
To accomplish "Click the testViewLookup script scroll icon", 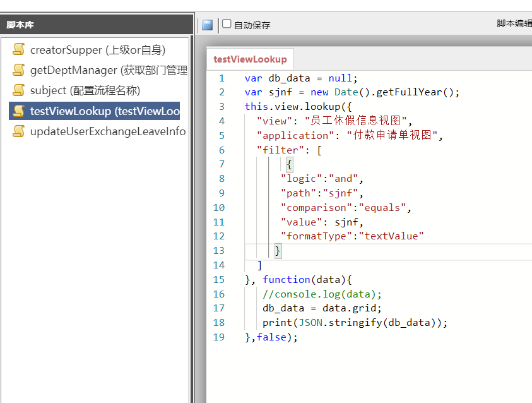I will coord(19,111).
